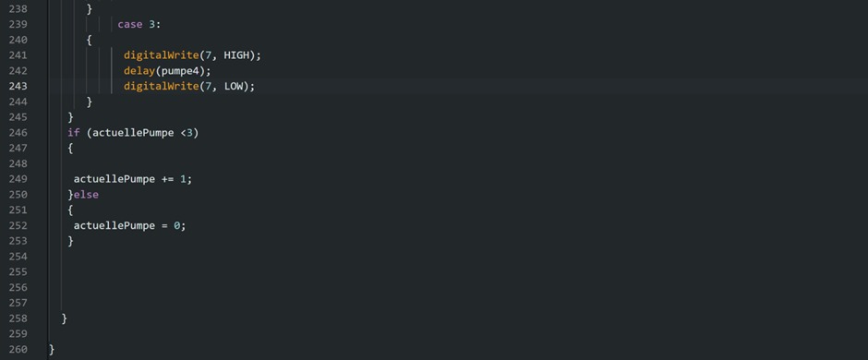
Task: Click line number 239 in gutter
Action: (x=18, y=24)
